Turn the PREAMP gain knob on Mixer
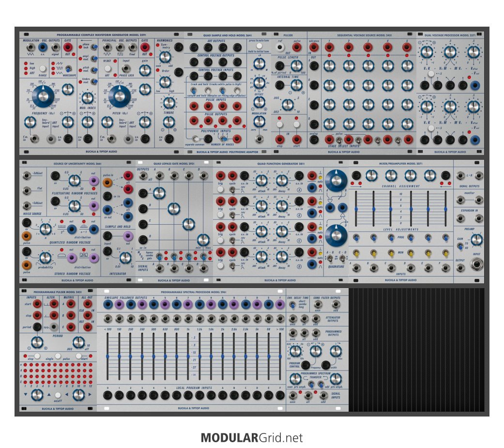504x448 pixels. click(x=477, y=240)
